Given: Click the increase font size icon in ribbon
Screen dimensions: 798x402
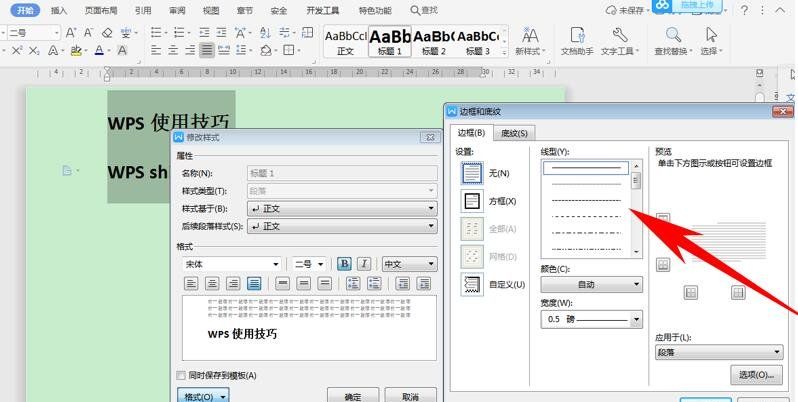Looking at the screenshot, I should pyautogui.click(x=71, y=33).
